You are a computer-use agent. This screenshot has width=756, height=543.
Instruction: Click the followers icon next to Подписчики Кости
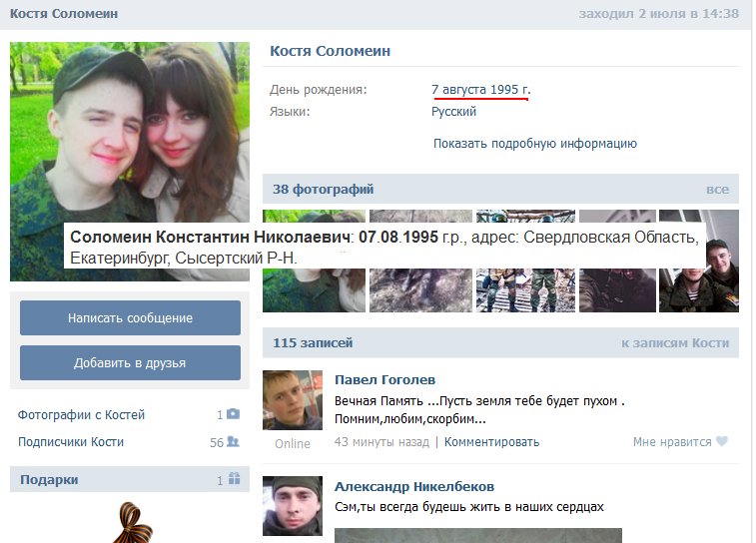tap(233, 441)
